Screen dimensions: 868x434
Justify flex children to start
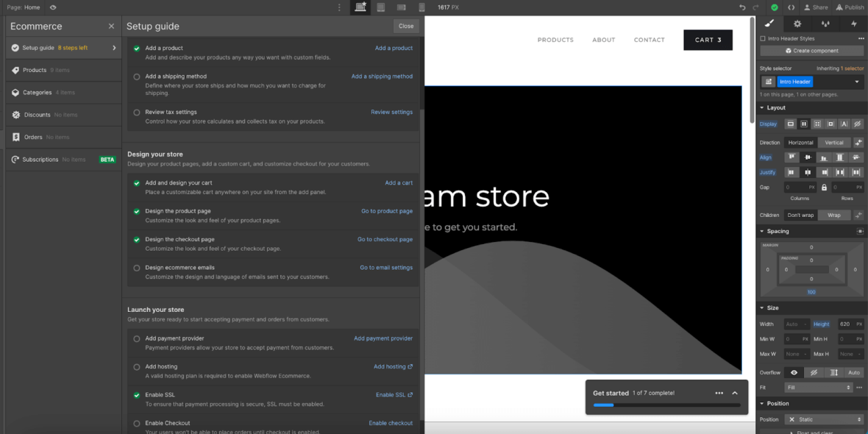point(792,173)
